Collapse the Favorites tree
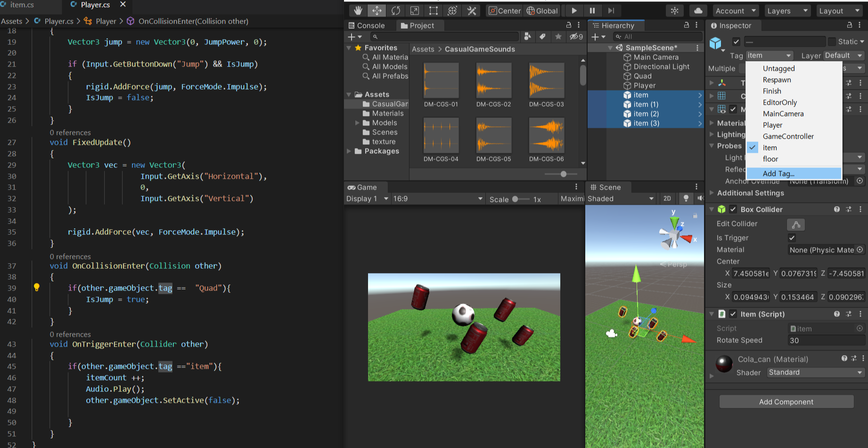Image resolution: width=868 pixels, height=448 pixels. 349,48
